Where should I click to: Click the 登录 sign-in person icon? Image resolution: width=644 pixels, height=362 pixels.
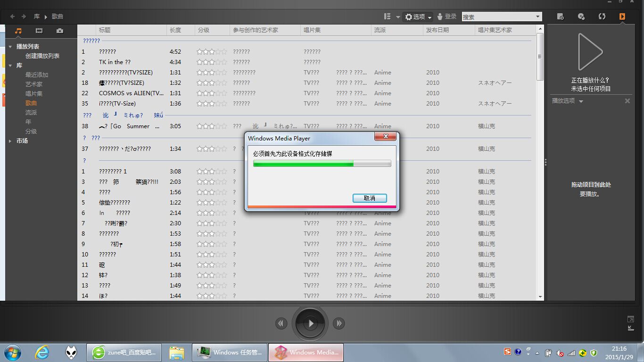click(440, 16)
